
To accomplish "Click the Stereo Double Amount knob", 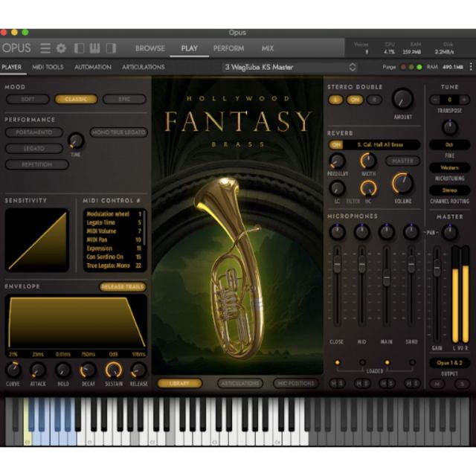I will click(402, 99).
